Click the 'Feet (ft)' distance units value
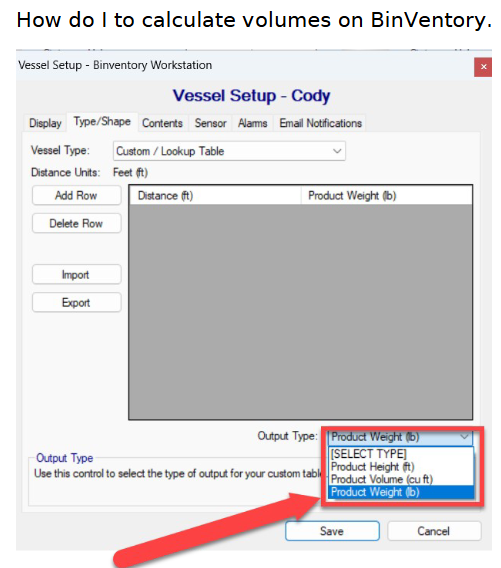 coord(130,172)
